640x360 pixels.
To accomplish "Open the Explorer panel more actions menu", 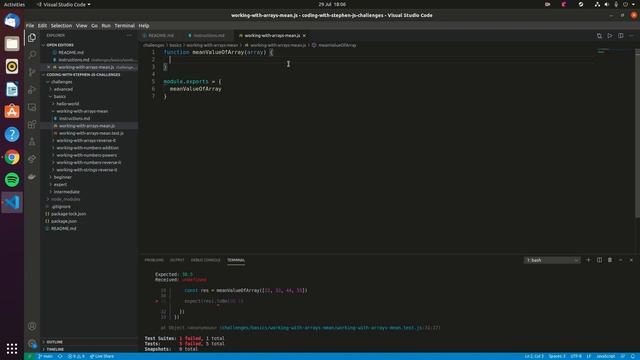I will point(129,36).
